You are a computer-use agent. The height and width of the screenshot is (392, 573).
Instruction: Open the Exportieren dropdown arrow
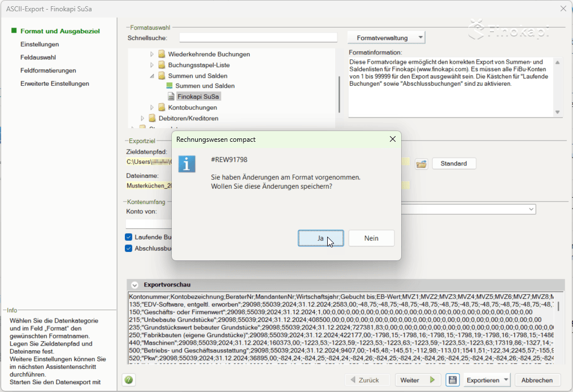tap(506, 380)
